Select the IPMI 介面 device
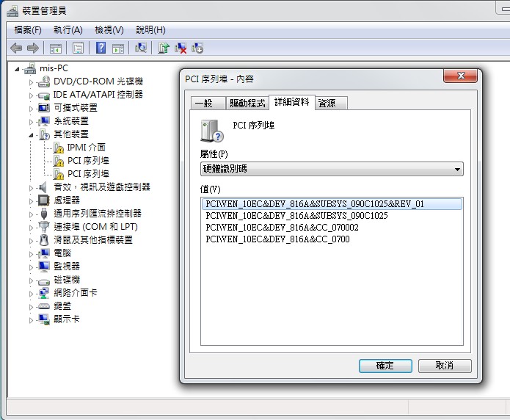The image size is (510, 420). click(x=86, y=148)
